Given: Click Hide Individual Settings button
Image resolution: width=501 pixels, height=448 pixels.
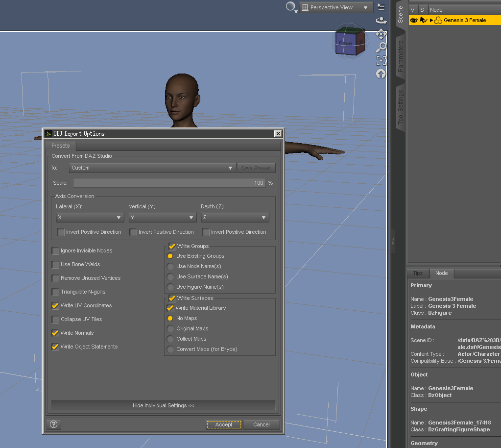Looking at the screenshot, I should coord(163,405).
